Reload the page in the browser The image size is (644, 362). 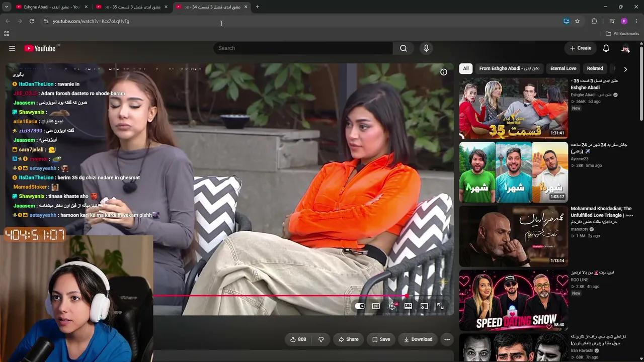pyautogui.click(x=32, y=21)
